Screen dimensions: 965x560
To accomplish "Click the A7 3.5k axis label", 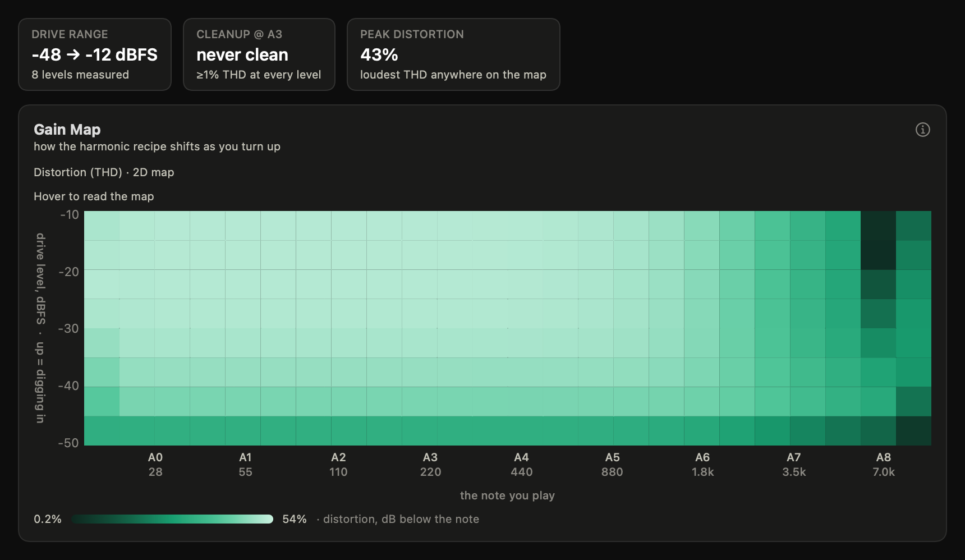I will click(794, 465).
